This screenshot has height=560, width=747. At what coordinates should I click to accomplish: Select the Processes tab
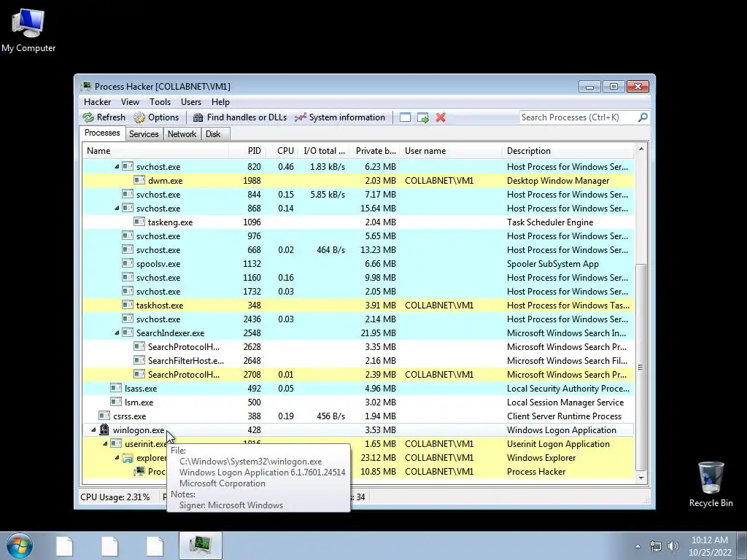(102, 133)
